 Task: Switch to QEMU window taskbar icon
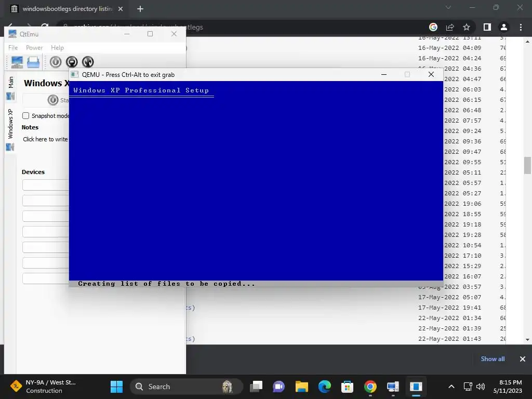tap(416, 387)
